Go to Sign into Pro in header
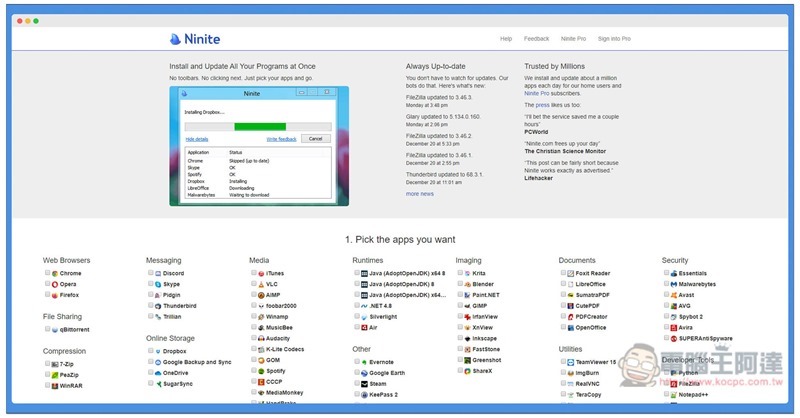 614,39
